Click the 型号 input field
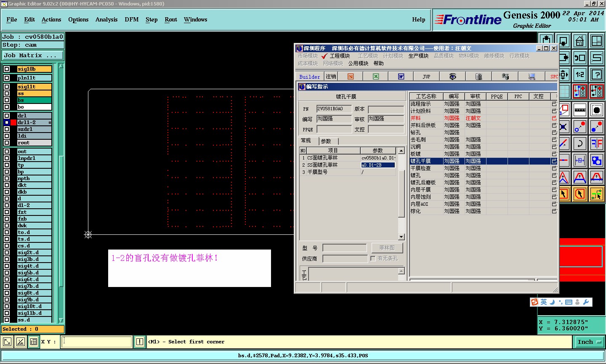 tap(345, 248)
